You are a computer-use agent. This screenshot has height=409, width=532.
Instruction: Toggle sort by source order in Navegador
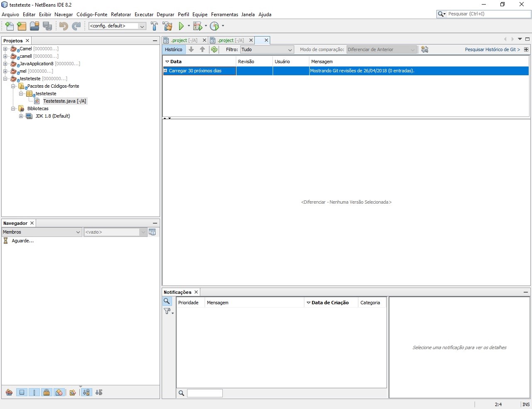(99, 392)
